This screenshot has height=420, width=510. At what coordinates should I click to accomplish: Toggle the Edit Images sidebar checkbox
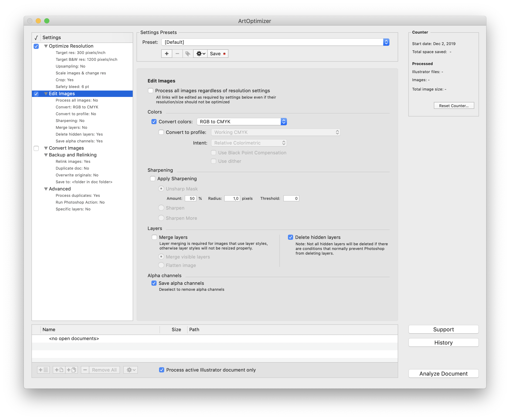click(x=36, y=94)
